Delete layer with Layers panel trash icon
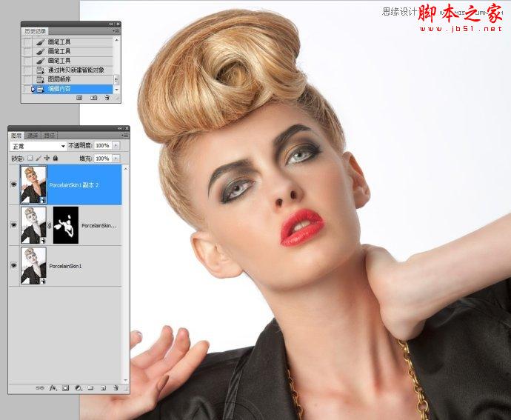The width and height of the screenshot is (511, 420). 116,387
